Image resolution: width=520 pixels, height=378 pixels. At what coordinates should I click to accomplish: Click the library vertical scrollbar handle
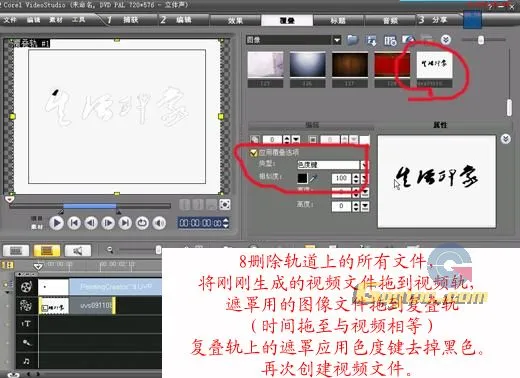[509, 108]
